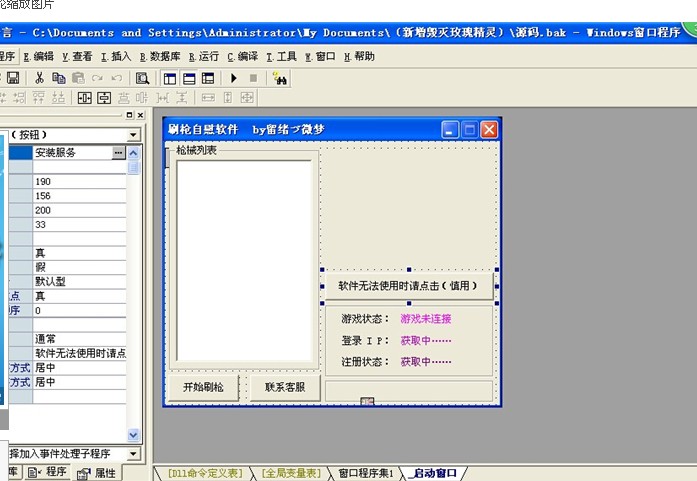Click property list scroll-up arrow
The width and height of the screenshot is (697, 481).
pyautogui.click(x=133, y=153)
